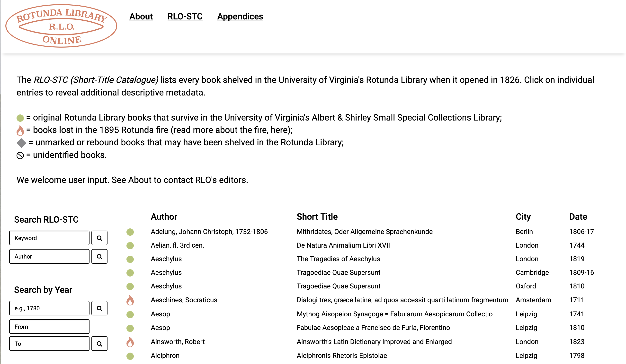Click the Keyword search magnifier button

(x=99, y=238)
